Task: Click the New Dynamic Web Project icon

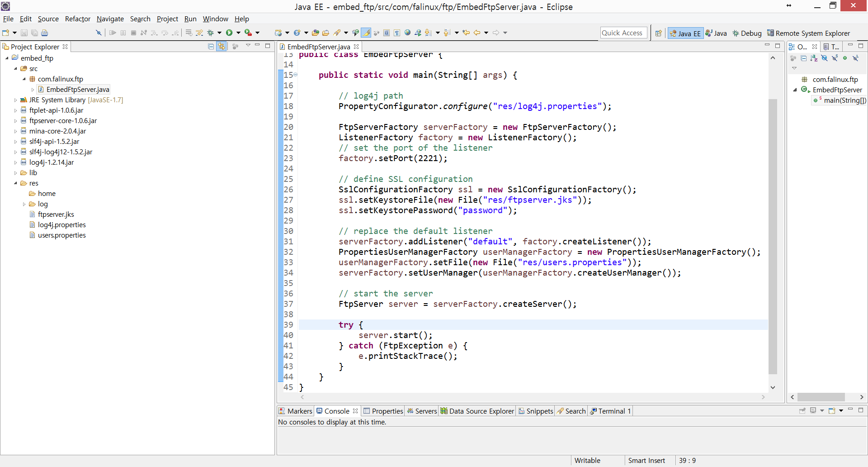Action: [278, 33]
